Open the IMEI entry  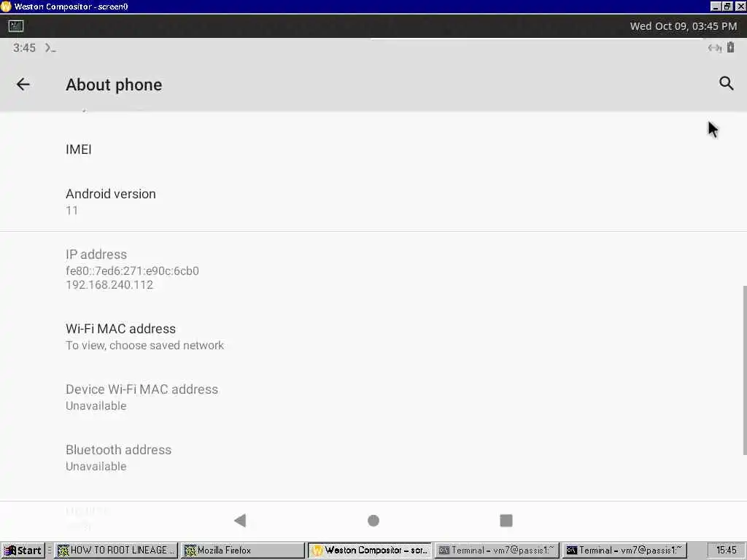(373, 149)
